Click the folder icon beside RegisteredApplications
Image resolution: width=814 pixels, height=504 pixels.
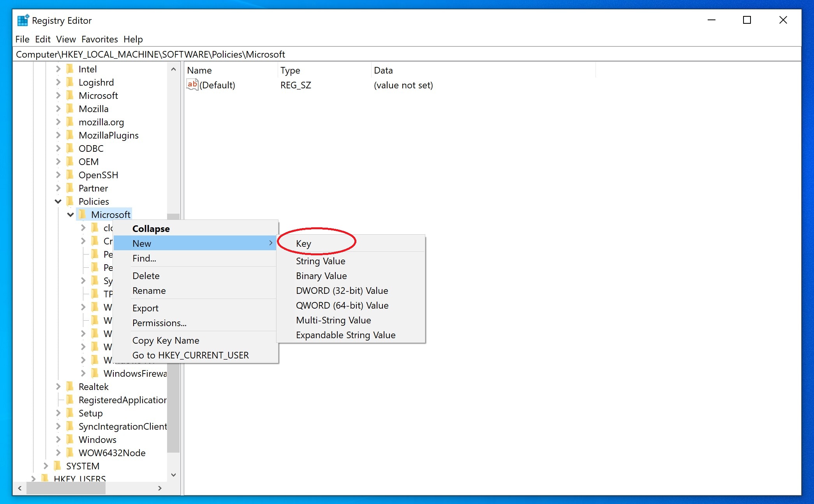[x=70, y=400]
